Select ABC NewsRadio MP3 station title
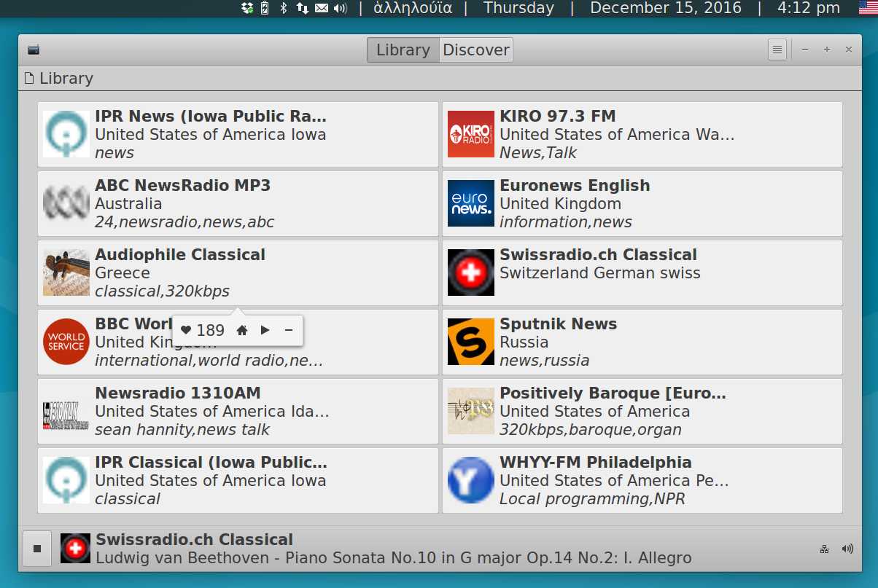 [x=183, y=186]
